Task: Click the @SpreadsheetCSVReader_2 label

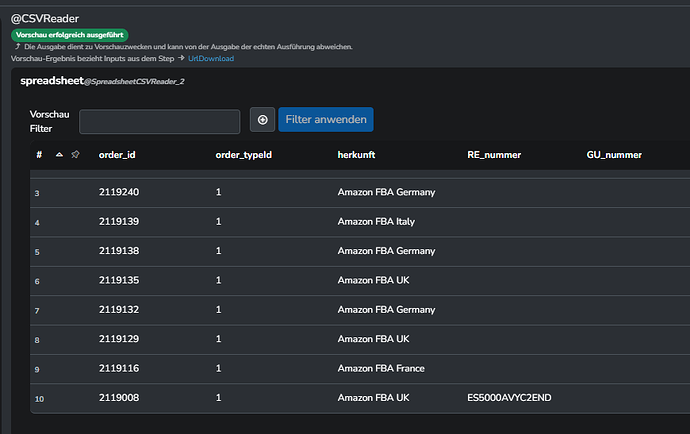Action: (134, 81)
